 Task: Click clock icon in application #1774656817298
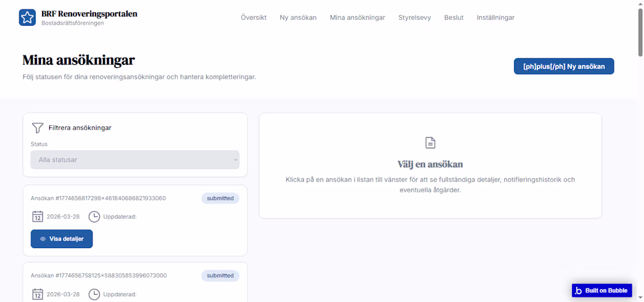[x=94, y=216]
